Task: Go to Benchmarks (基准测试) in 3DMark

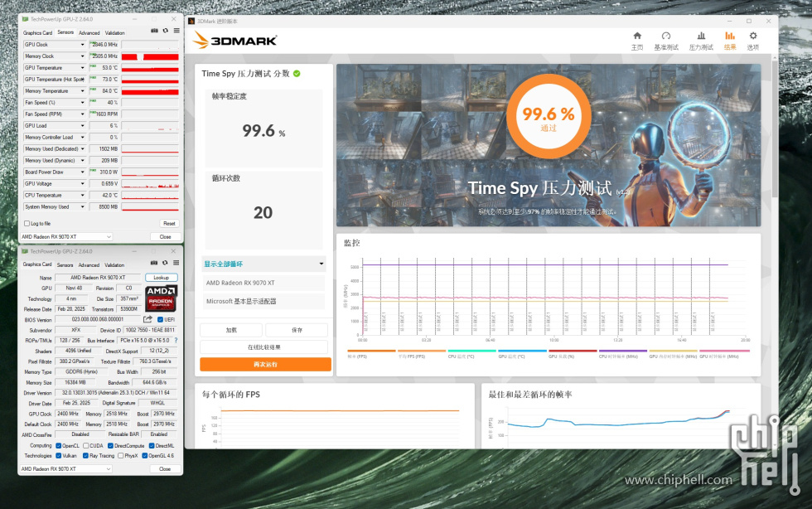Action: (666, 41)
